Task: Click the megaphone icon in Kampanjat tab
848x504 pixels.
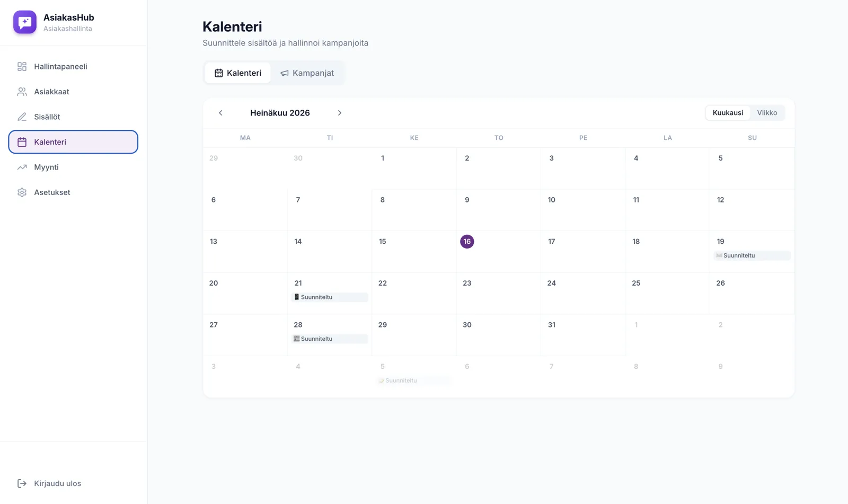Action: click(285, 73)
